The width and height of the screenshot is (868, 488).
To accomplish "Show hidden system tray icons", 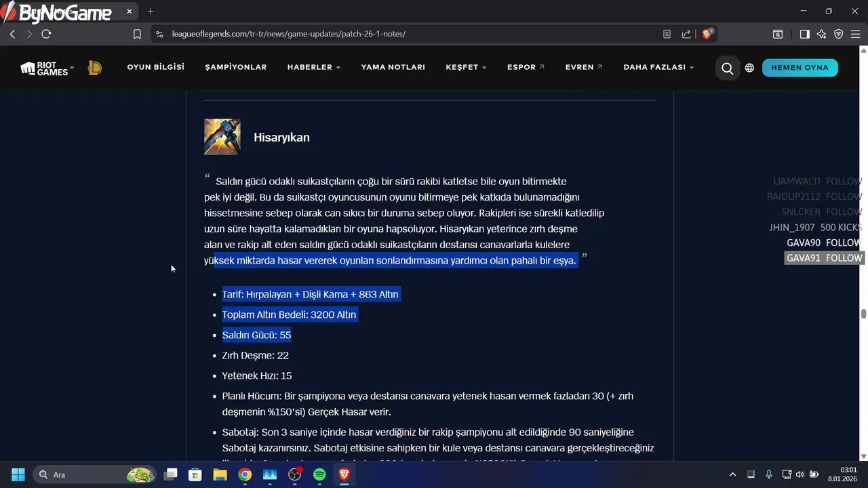I will pyautogui.click(x=732, y=474).
